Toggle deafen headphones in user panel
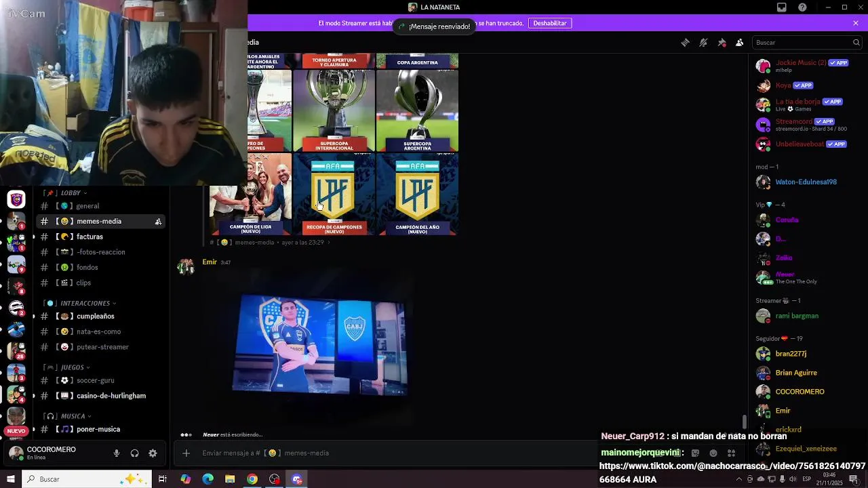Viewport: 868px width, 488px height. click(x=134, y=453)
